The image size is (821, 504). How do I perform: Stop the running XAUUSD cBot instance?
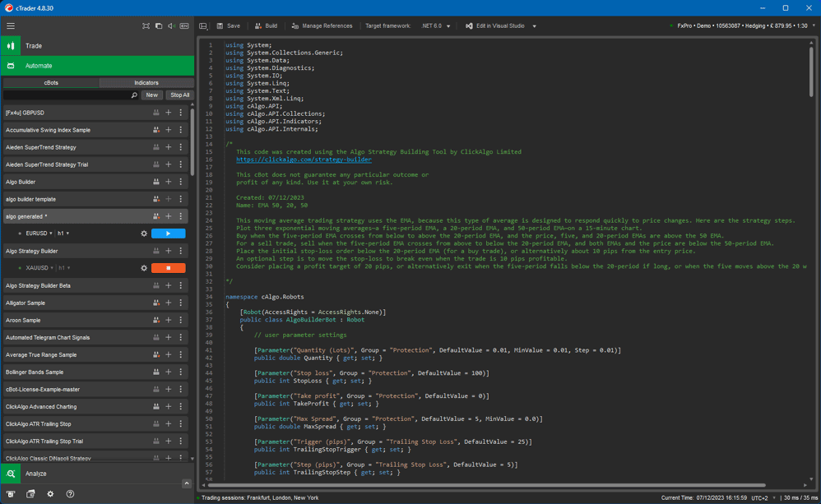pyautogui.click(x=168, y=268)
